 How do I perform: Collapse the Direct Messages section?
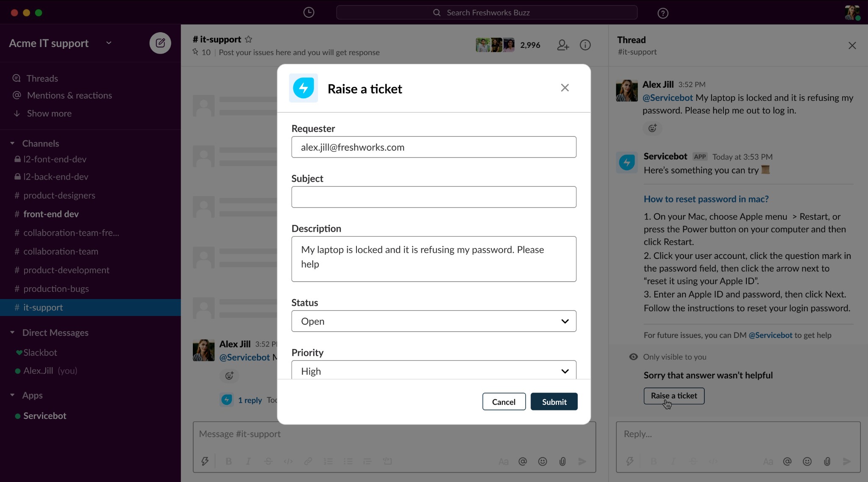(12, 332)
